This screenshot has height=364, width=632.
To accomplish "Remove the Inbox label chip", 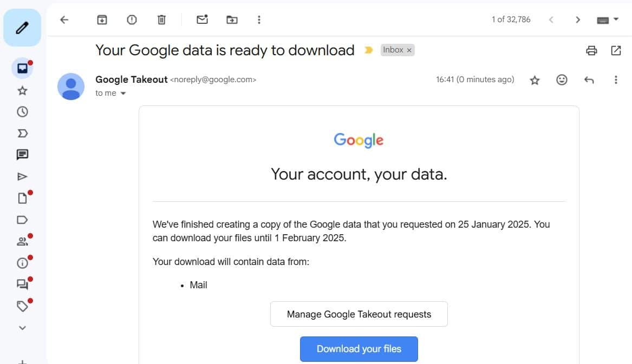I will coord(410,49).
